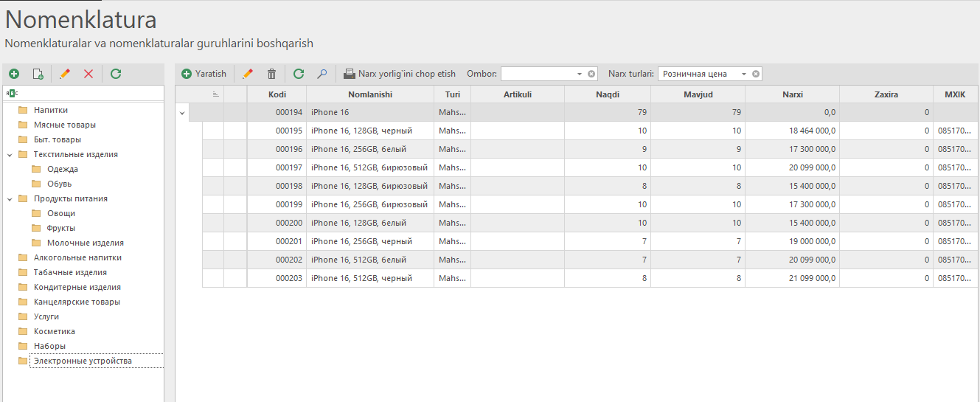Select row iPhone 16, 128GB, белый

[591, 223]
